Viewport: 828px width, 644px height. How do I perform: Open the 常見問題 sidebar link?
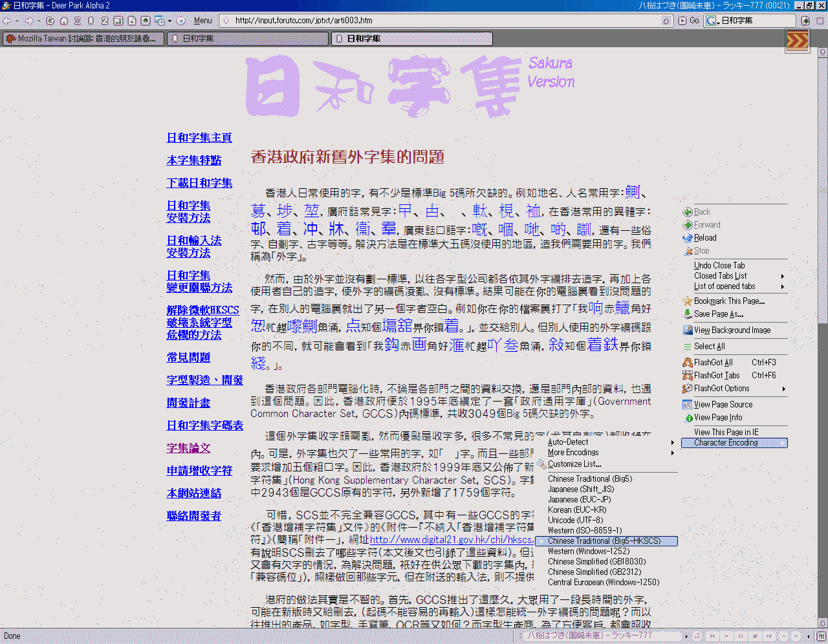188,358
